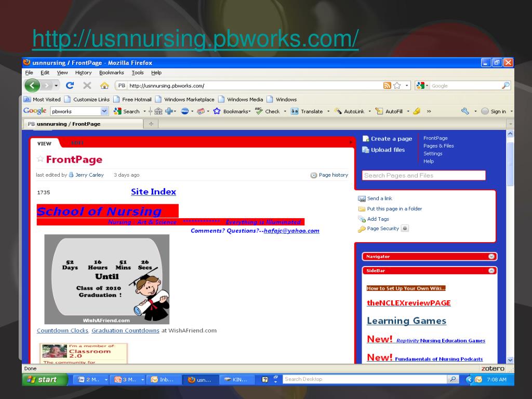Open the search engine selector dropdown
The width and height of the screenshot is (532, 399).
tap(422, 86)
